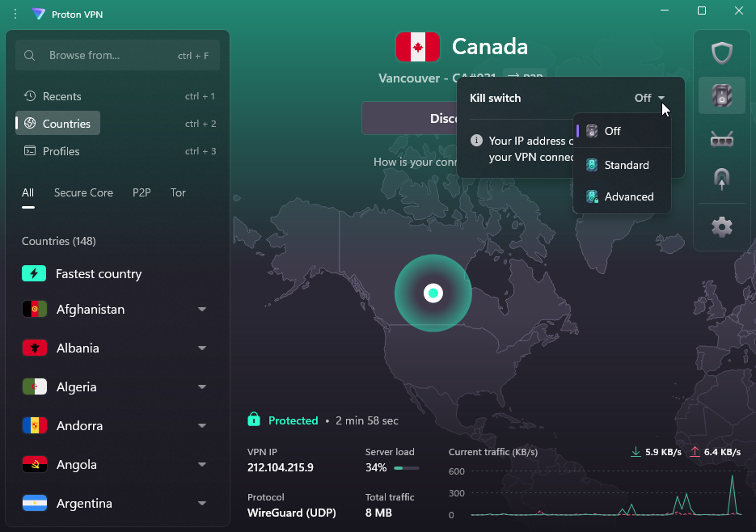Viewport: 756px width, 532px height.
Task: Click the Countries (148) heading
Action: click(x=59, y=241)
